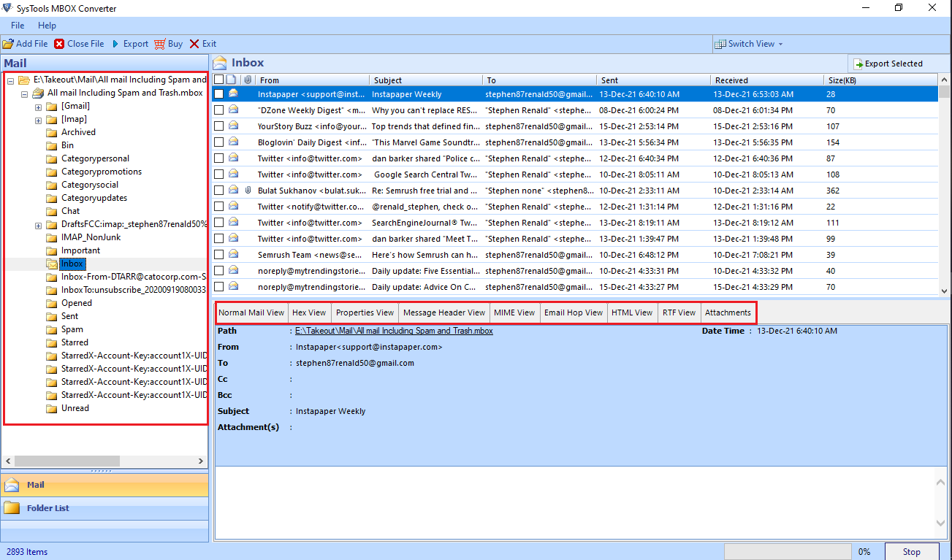Expand the DraftsFCC:imap folder node
Viewport: 952px width, 560px height.
pos(38,225)
